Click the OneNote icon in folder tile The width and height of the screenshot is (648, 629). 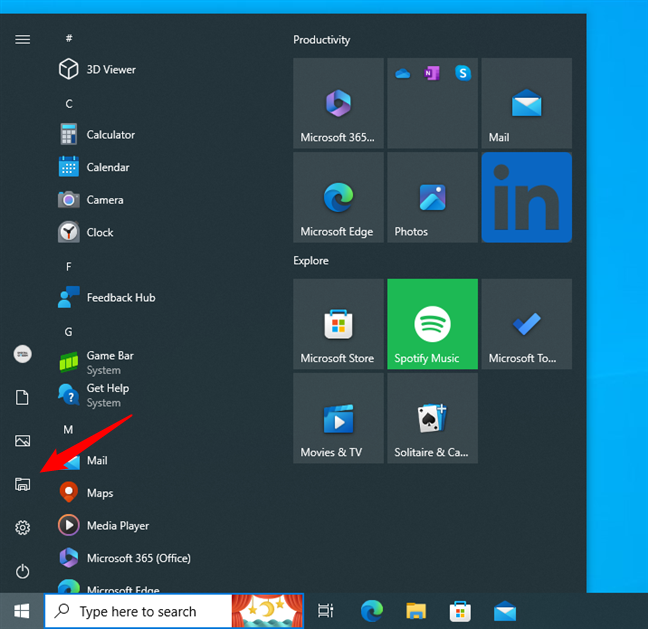pos(432,74)
